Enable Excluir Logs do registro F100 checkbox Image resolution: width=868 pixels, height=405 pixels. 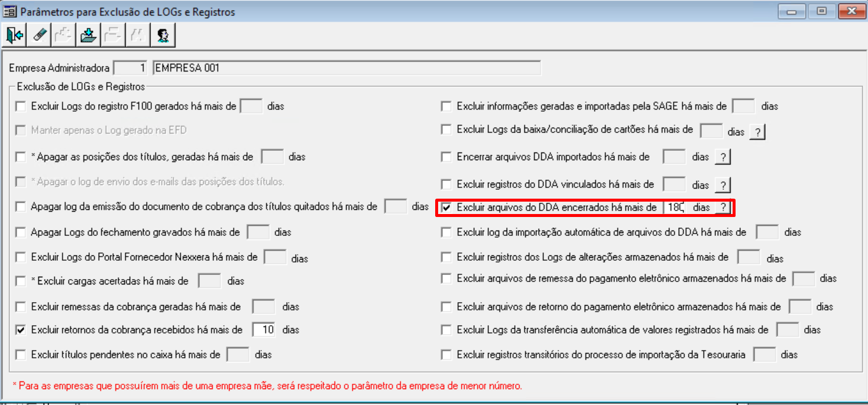coord(21,106)
